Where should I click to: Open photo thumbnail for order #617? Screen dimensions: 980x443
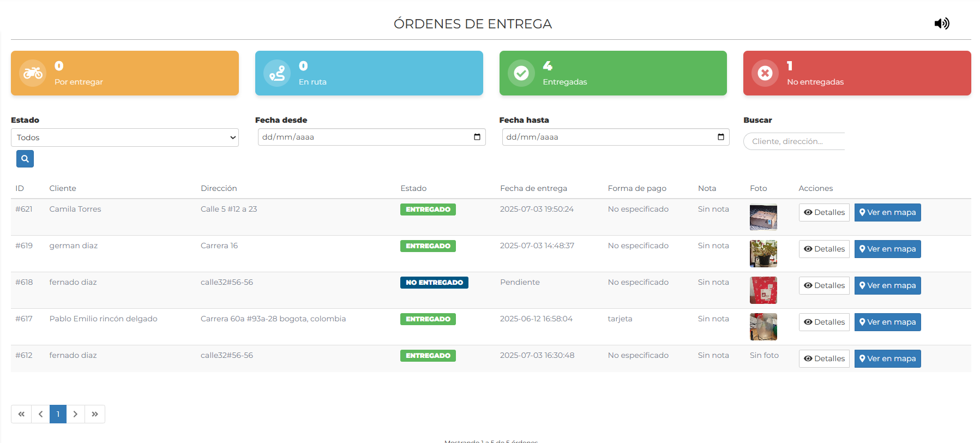pyautogui.click(x=763, y=327)
